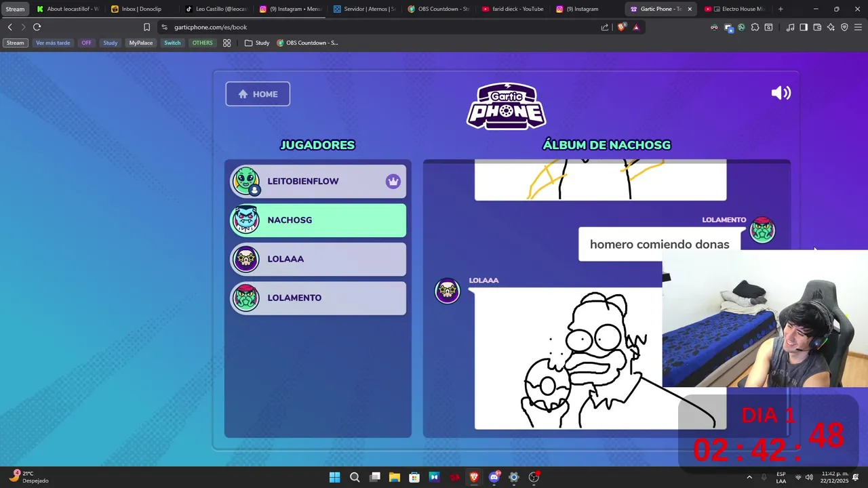The height and width of the screenshot is (488, 868).
Task: Open the browser playlist music note icon
Action: pyautogui.click(x=790, y=27)
